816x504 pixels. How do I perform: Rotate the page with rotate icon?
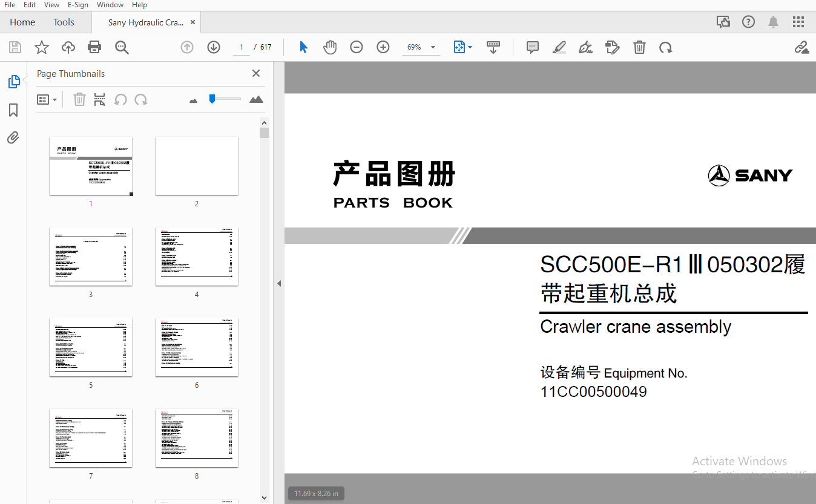(666, 47)
